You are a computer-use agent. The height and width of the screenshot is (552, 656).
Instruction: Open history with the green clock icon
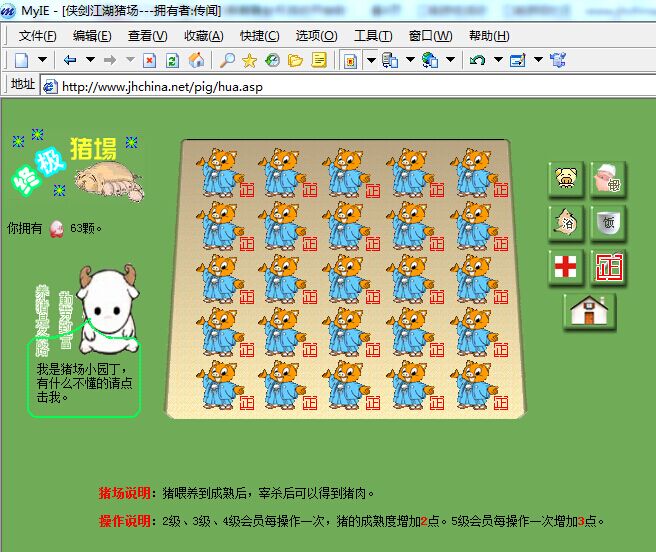(272, 60)
